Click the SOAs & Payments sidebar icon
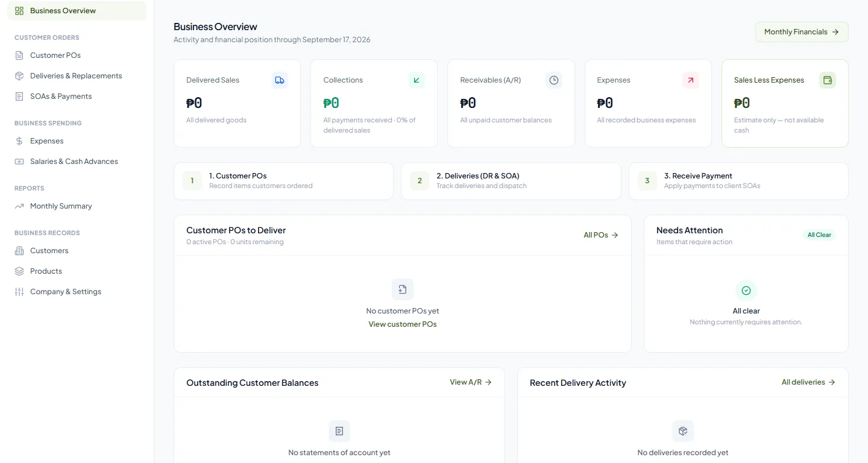The image size is (868, 463). coord(19,96)
